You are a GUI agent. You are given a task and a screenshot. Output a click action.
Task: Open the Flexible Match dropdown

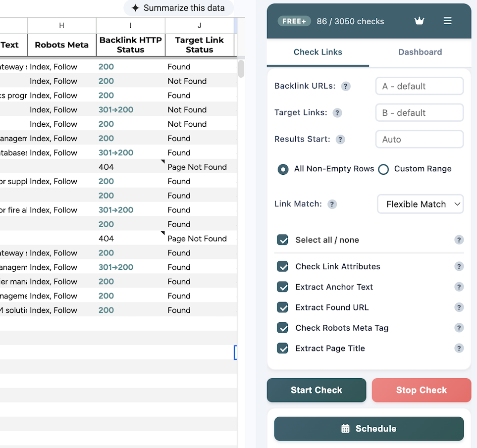click(x=420, y=204)
